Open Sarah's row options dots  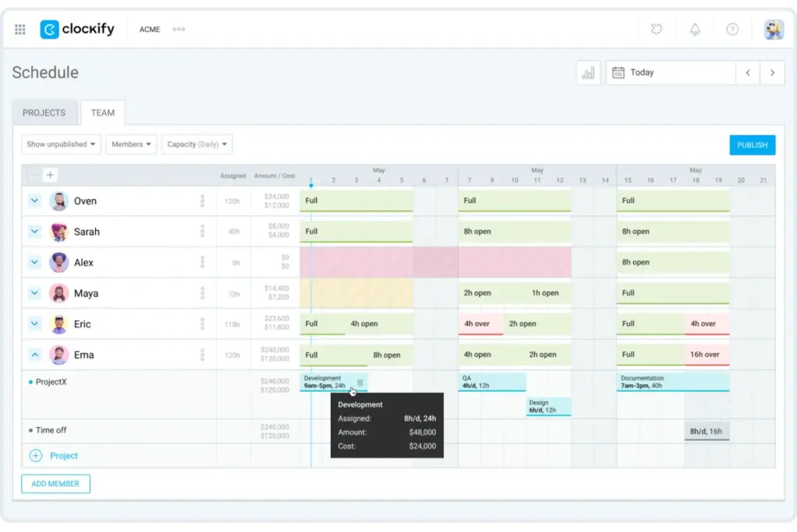coord(202,232)
